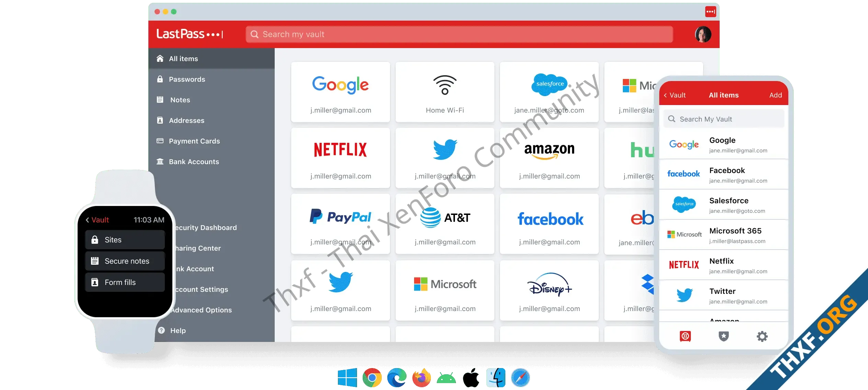Click the LastPass extension icon in the title bar
The image size is (868, 390).
710,12
